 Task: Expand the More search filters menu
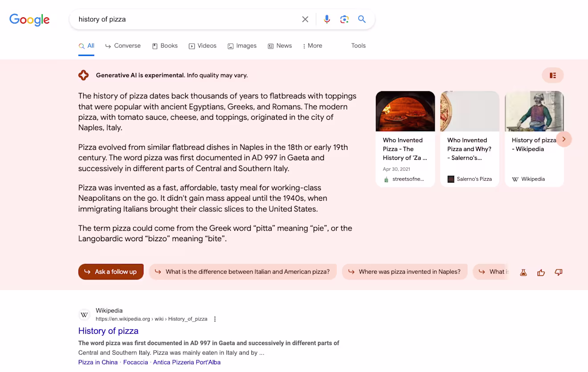click(x=312, y=46)
